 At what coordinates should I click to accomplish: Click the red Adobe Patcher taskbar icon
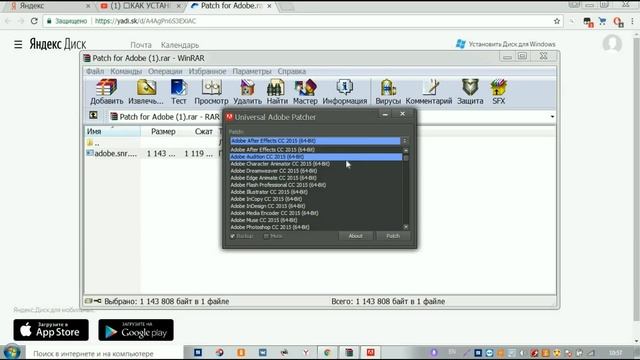[370, 352]
